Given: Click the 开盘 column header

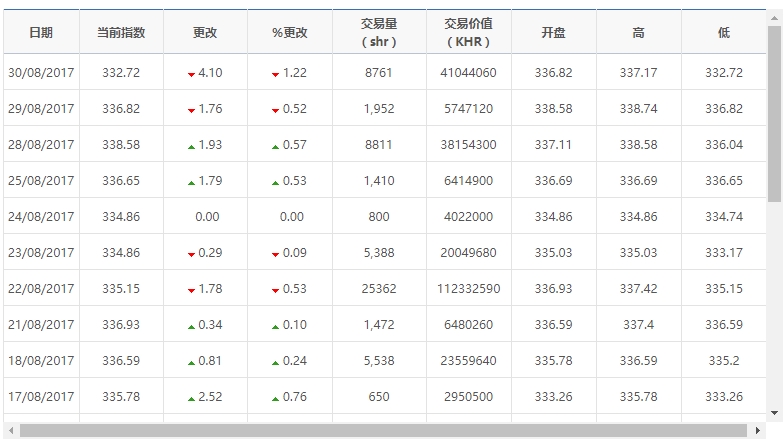Looking at the screenshot, I should point(553,33).
